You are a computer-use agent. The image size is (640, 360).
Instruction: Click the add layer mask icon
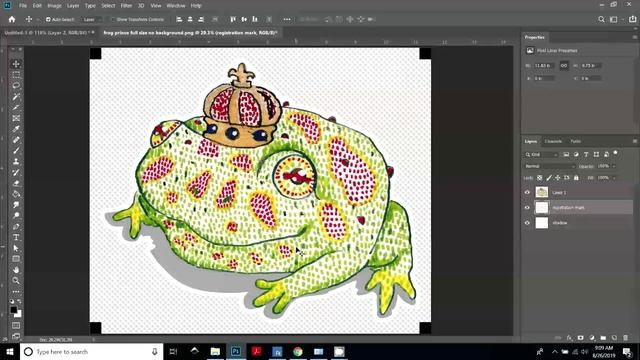pyautogui.click(x=580, y=338)
